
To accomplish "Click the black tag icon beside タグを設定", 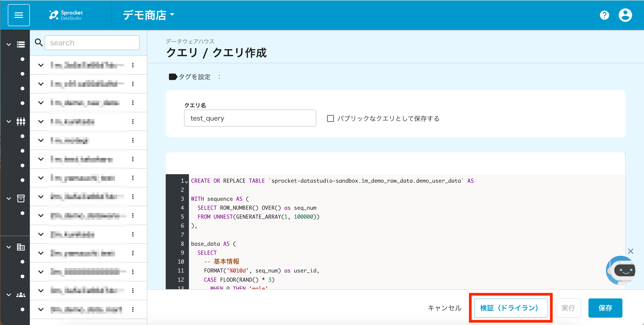I will [x=173, y=77].
